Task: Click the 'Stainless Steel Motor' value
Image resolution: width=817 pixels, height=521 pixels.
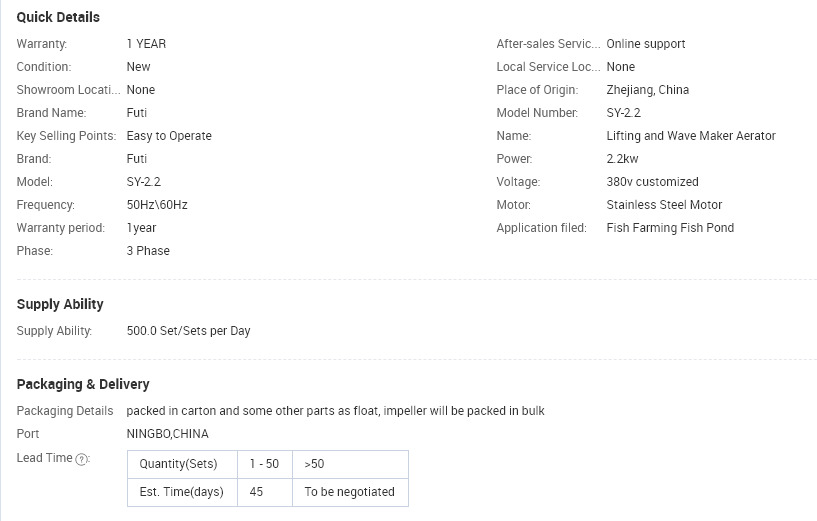Action: point(664,205)
